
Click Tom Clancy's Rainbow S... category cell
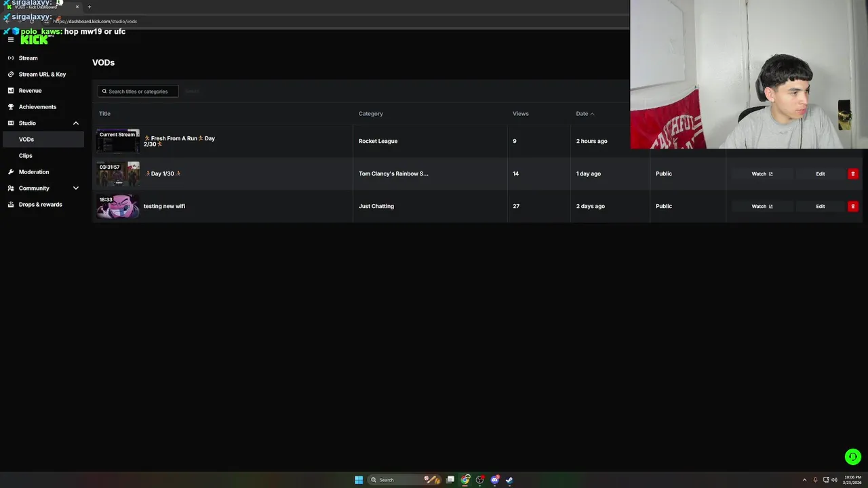(393, 174)
